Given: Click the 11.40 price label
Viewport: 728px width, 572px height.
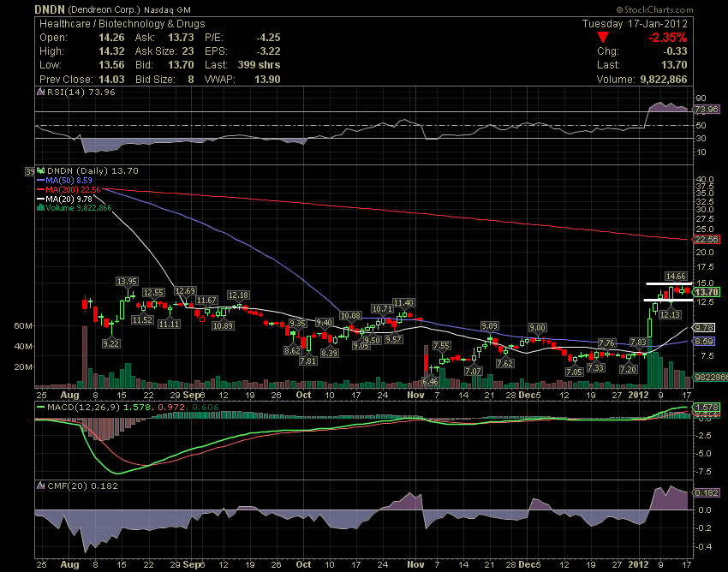Looking at the screenshot, I should pos(403,303).
